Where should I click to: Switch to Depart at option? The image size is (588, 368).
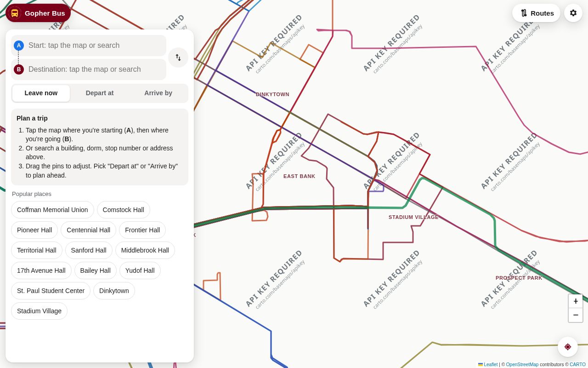[x=100, y=93]
